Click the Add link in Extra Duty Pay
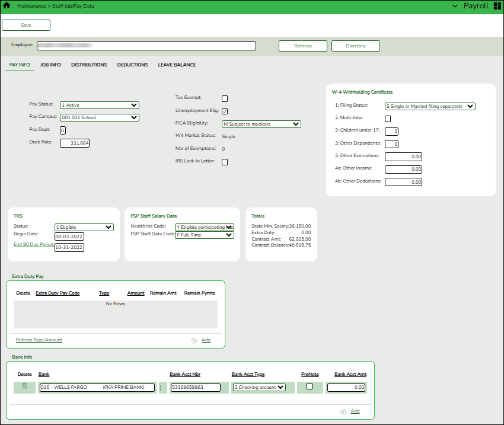This screenshot has width=504, height=425. point(206,340)
